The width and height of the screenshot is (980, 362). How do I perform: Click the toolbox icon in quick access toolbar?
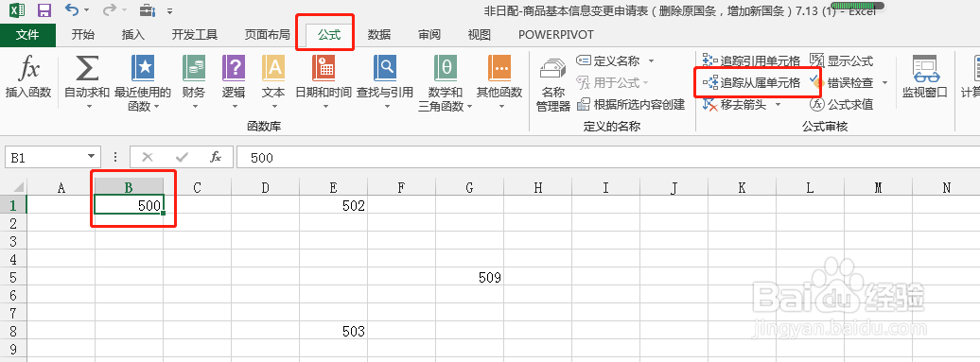click(x=148, y=10)
